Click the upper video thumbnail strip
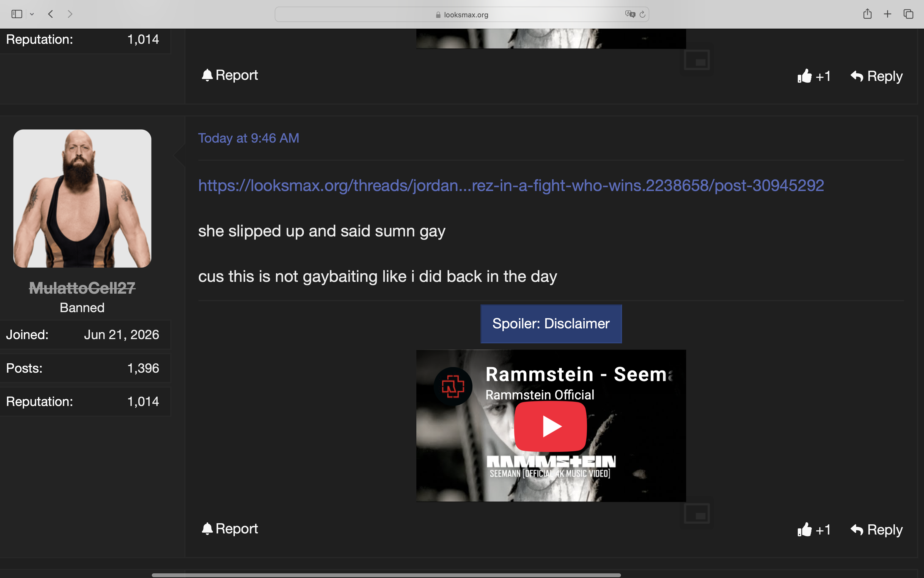This screenshot has width=924, height=578. click(x=551, y=39)
